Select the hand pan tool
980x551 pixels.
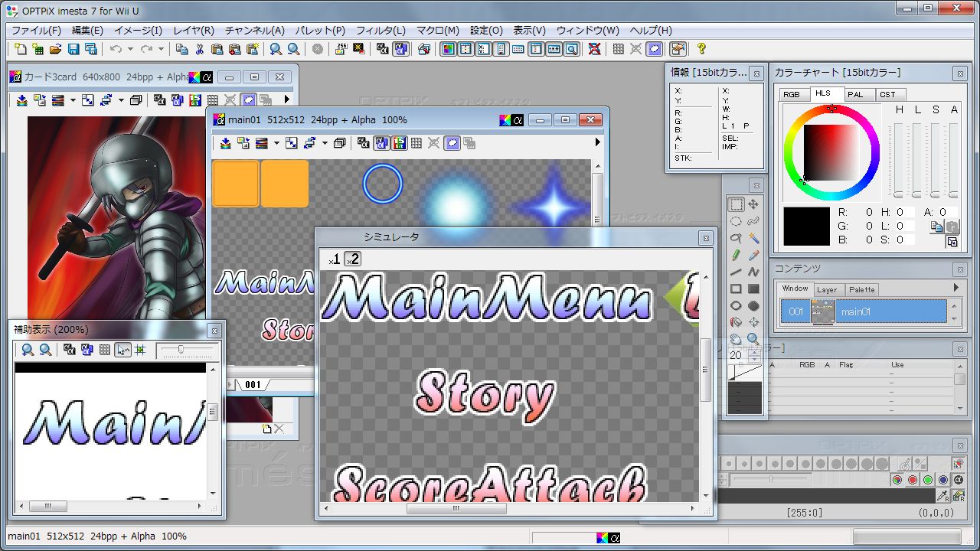[x=736, y=339]
